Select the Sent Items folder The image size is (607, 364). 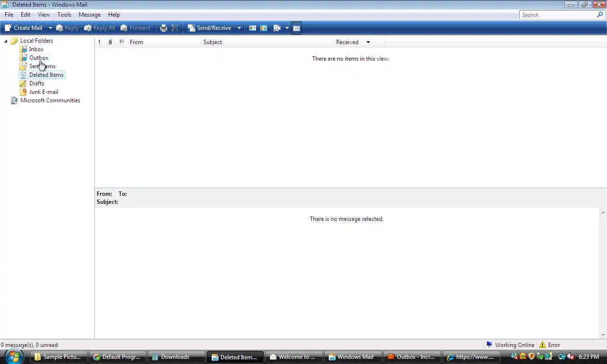pos(42,66)
